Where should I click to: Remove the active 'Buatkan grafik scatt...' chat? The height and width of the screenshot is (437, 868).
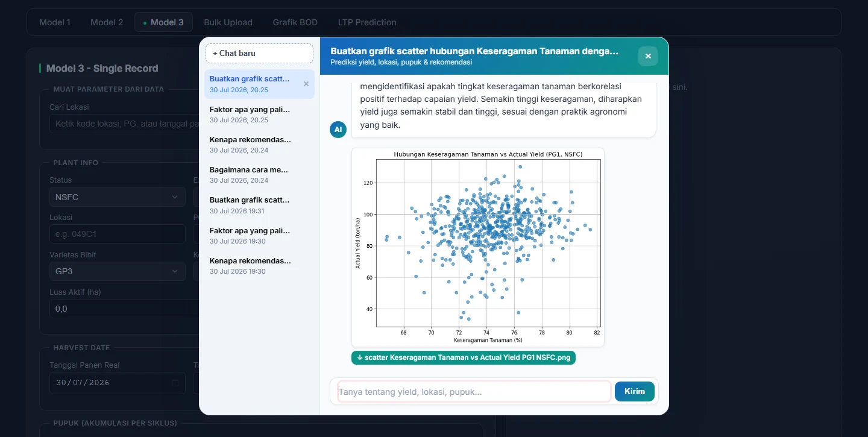tap(306, 84)
